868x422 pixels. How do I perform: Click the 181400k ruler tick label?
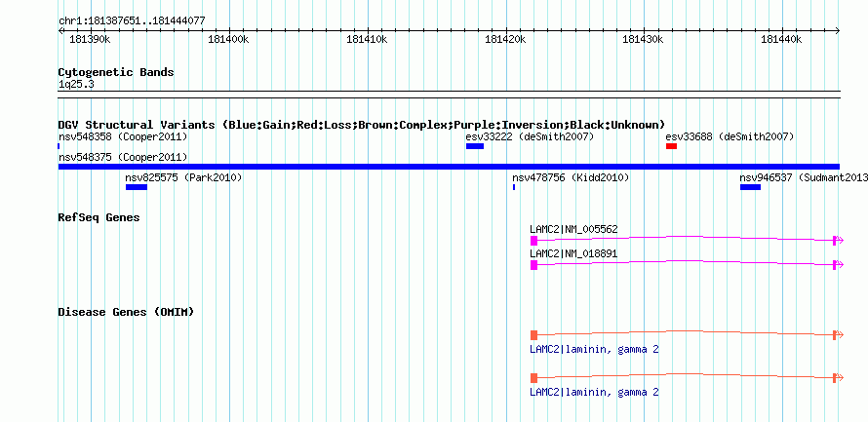[x=228, y=39]
